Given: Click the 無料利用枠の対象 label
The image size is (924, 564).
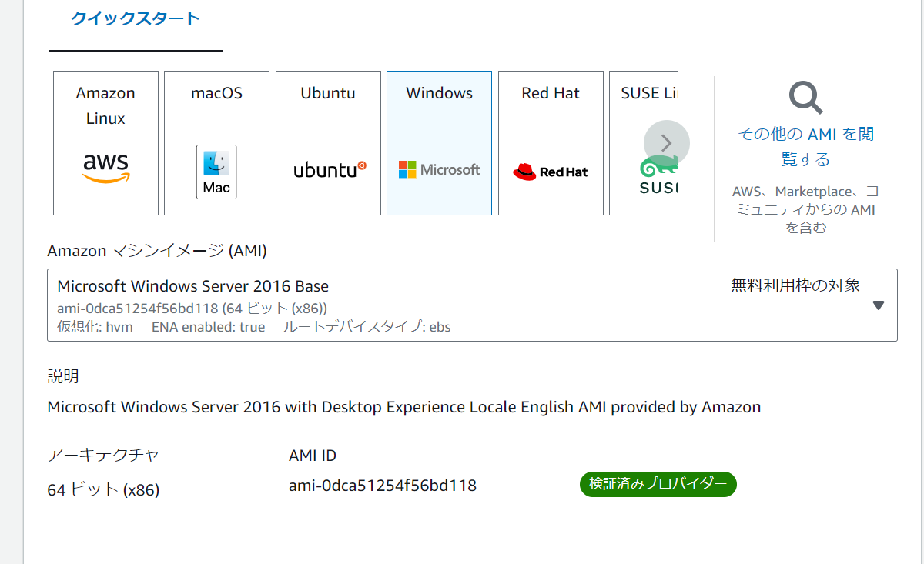Looking at the screenshot, I should pos(795,285).
